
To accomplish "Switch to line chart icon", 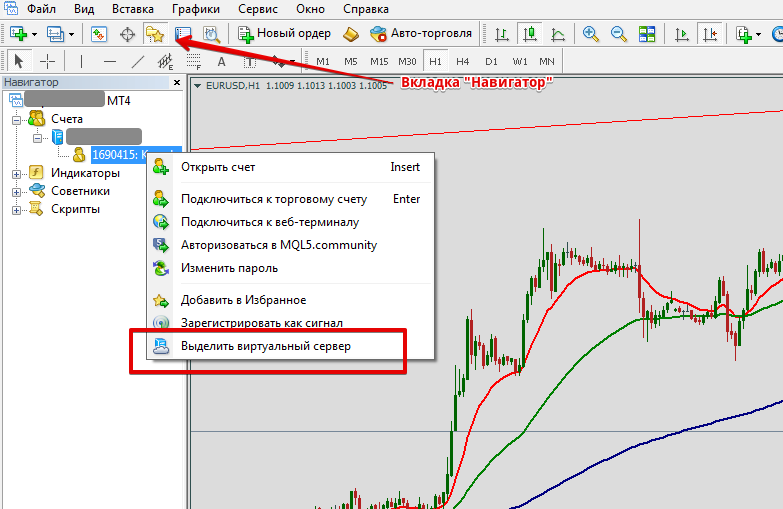I will (x=558, y=34).
